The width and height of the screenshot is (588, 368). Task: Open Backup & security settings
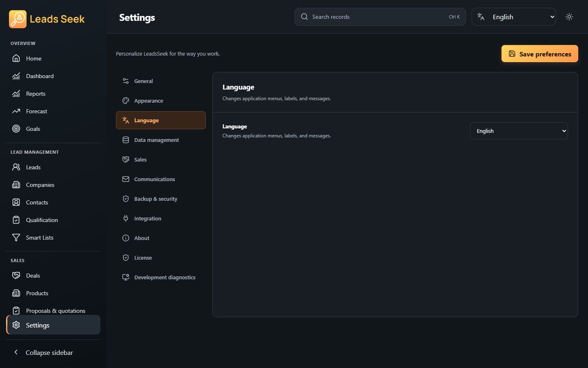click(161, 199)
